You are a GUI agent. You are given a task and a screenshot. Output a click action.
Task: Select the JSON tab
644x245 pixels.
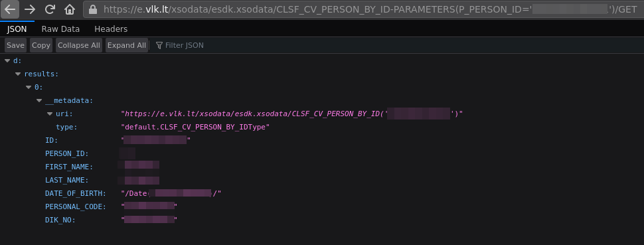point(17,29)
